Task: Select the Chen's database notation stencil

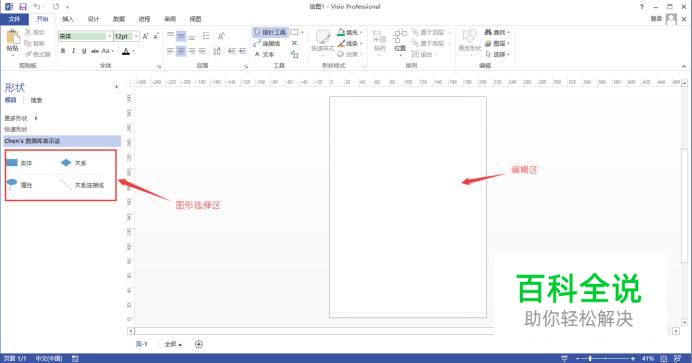Action: [x=61, y=141]
